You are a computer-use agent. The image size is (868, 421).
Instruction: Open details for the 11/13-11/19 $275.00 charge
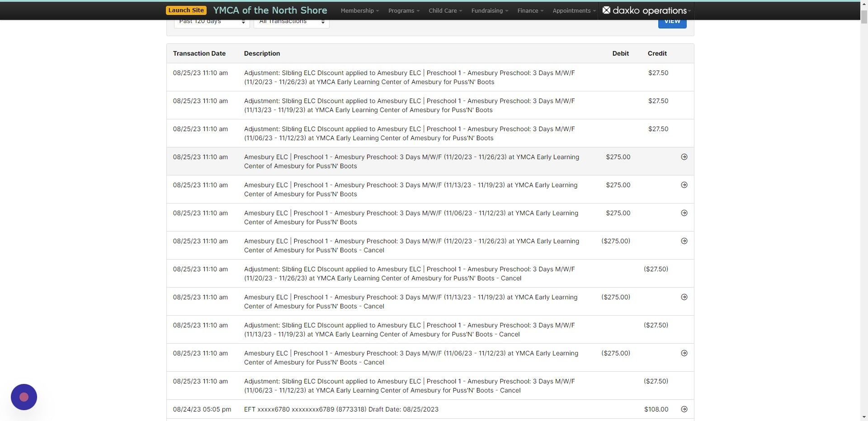pos(684,185)
